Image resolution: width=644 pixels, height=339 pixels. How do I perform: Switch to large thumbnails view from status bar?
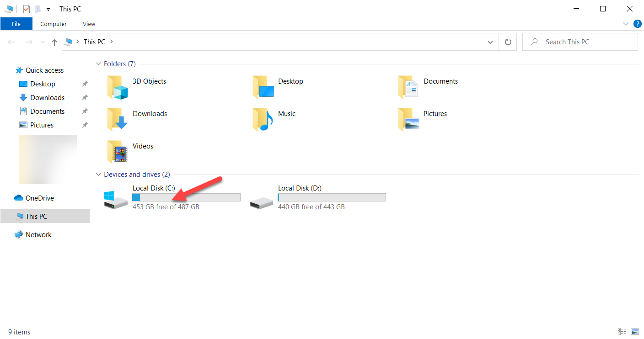pyautogui.click(x=635, y=331)
